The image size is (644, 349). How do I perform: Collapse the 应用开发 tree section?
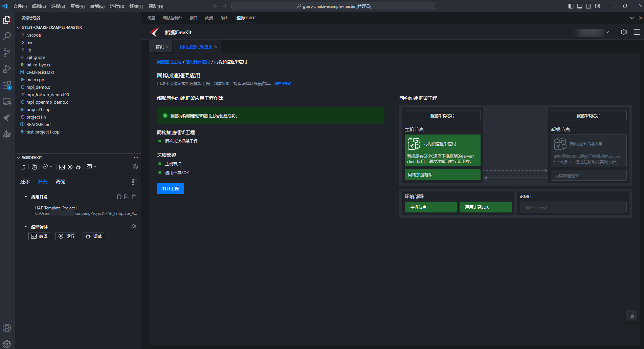point(26,197)
